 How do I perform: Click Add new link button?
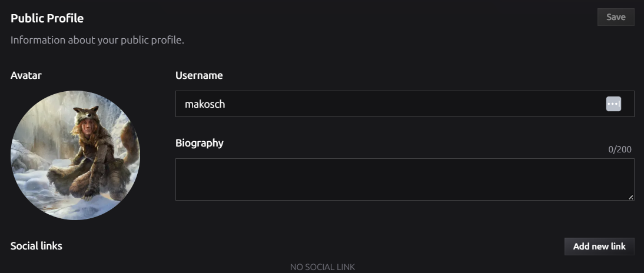pos(599,247)
